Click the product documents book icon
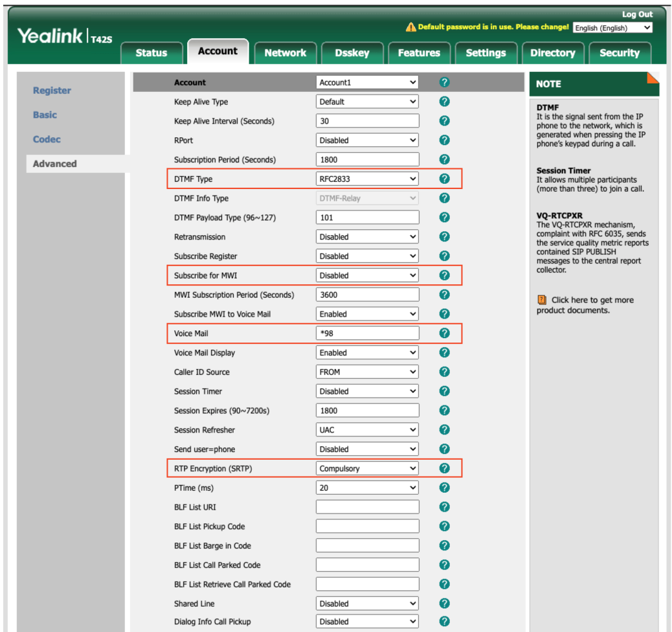 [542, 300]
